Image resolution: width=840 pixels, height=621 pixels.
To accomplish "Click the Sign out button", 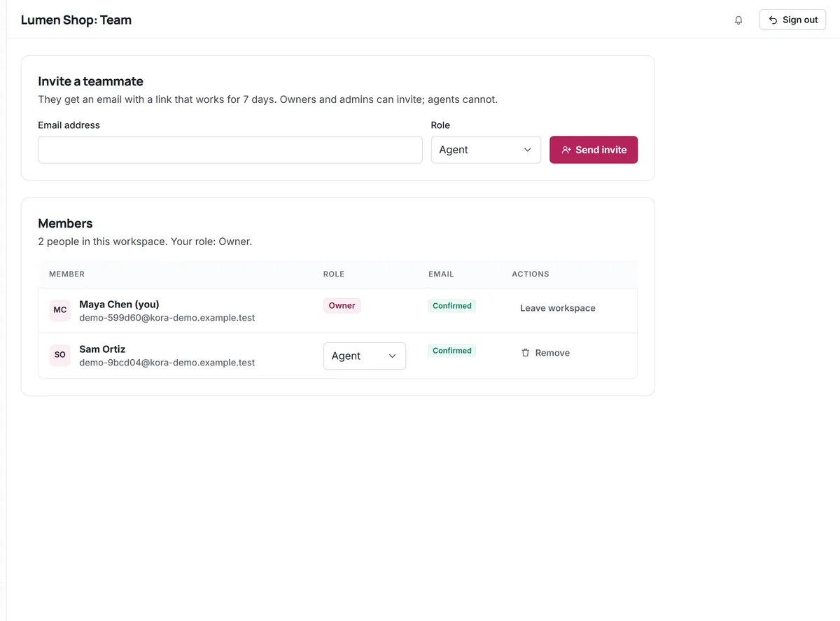I will point(792,20).
